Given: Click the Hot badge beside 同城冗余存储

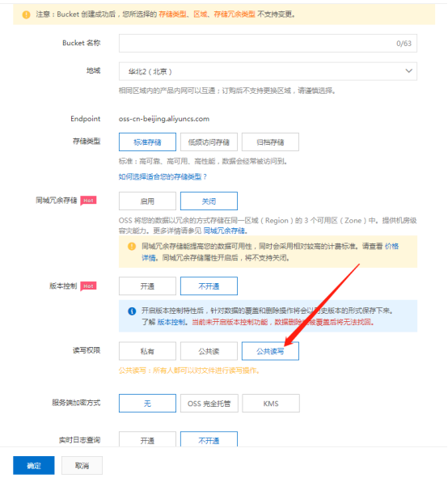Looking at the screenshot, I should (88, 201).
